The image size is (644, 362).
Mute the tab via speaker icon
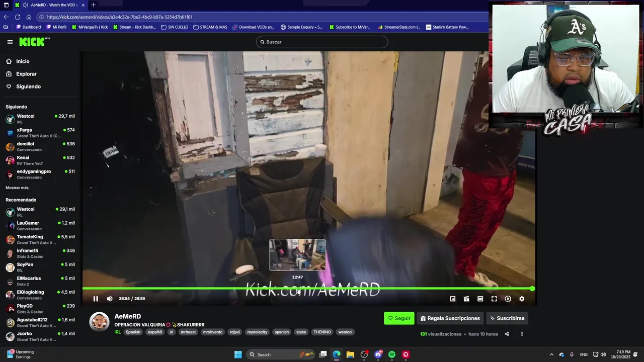25,5
